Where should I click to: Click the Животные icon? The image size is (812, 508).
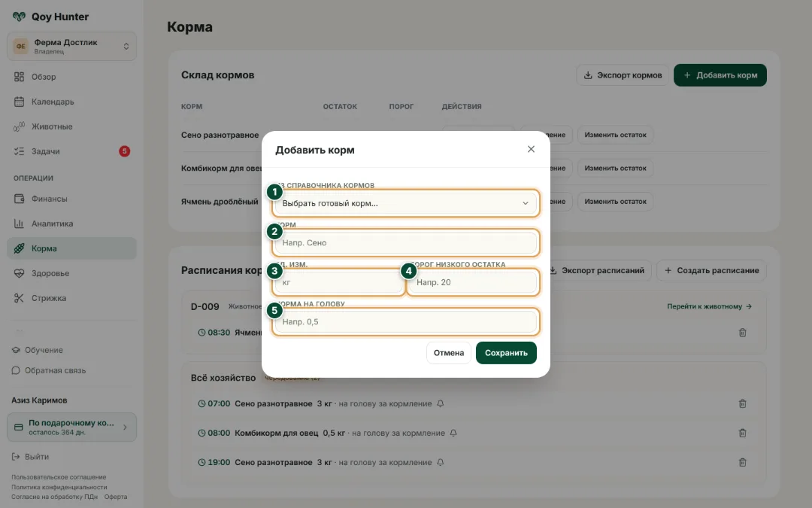coord(19,126)
